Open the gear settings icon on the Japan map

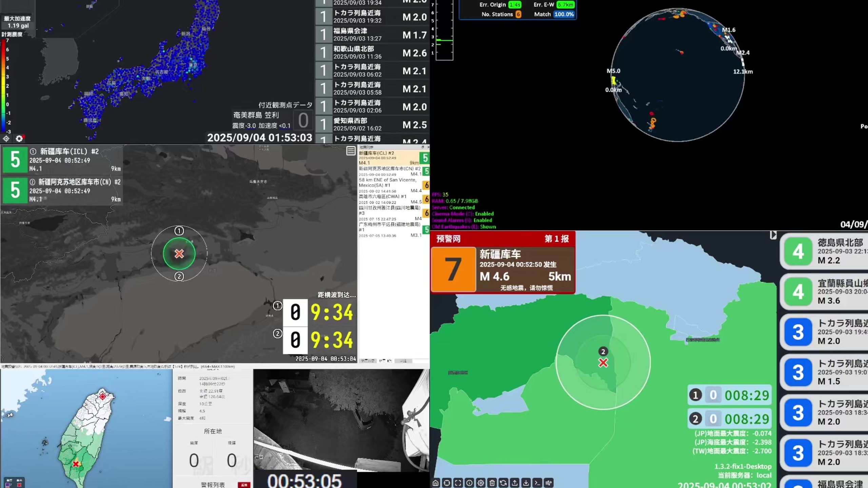(x=19, y=138)
